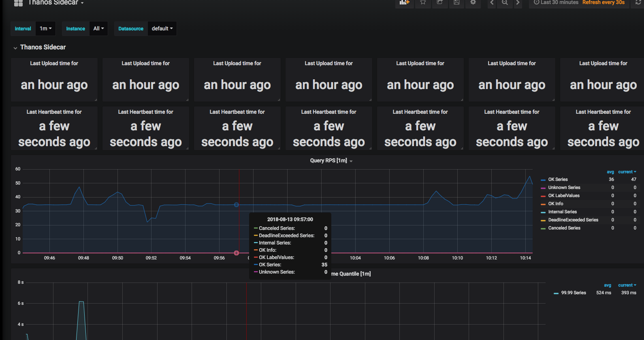Toggle OK Series in Query RPS legend
Screen dimensions: 644x340
tap(558, 179)
